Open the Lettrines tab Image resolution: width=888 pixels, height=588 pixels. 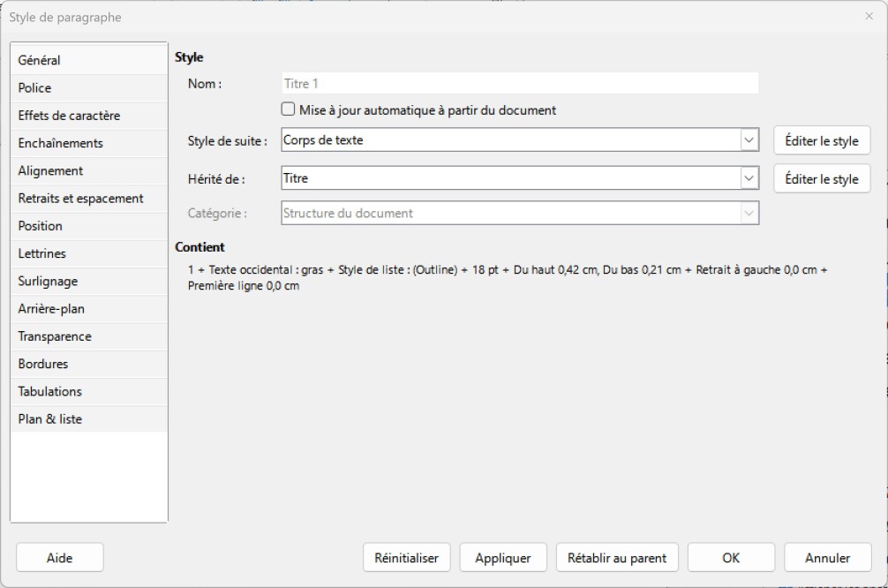pyautogui.click(x=41, y=253)
